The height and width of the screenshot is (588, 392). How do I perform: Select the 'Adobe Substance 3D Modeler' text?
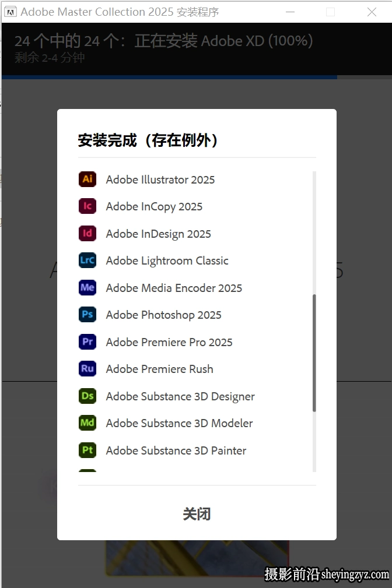coord(179,424)
